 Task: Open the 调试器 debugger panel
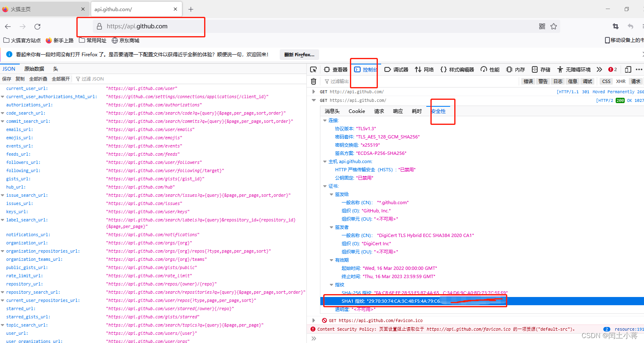pyautogui.click(x=396, y=69)
